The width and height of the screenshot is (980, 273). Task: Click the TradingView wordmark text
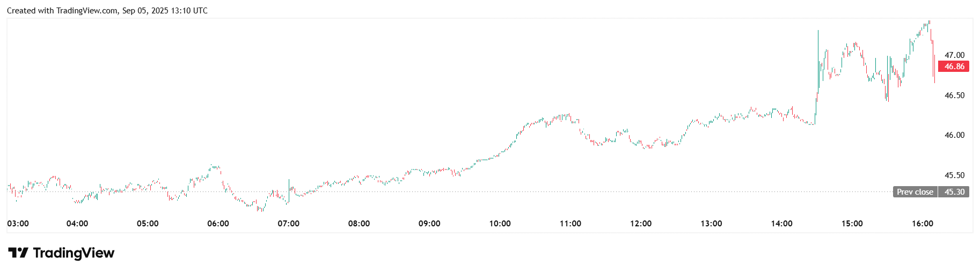74,253
